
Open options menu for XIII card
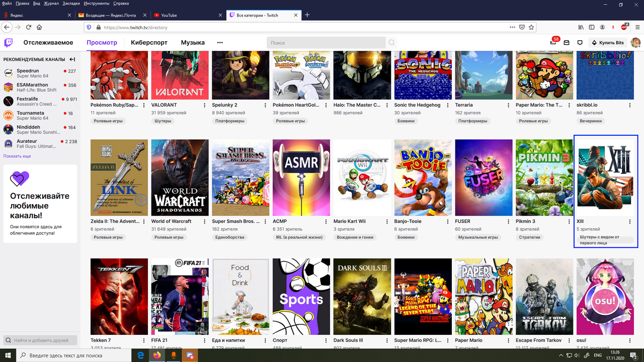click(630, 221)
